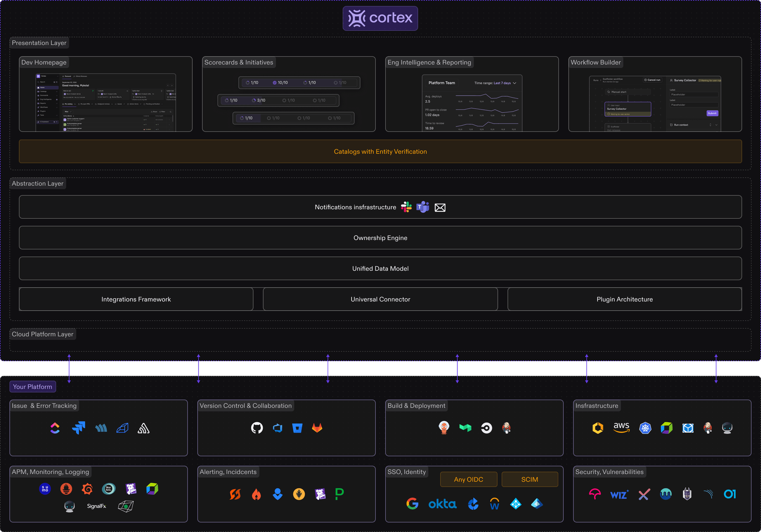Select the GitLab logo in Version Control

tap(317, 428)
